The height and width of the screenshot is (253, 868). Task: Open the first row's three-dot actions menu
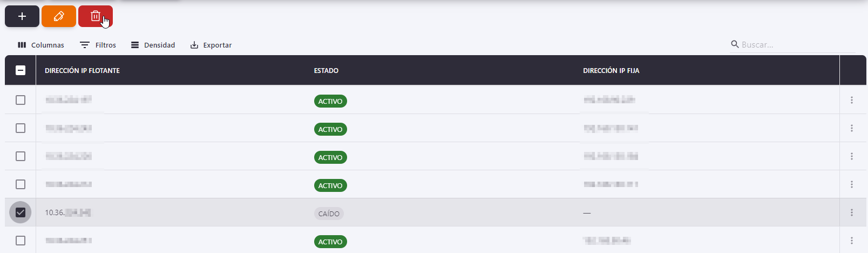tap(852, 100)
